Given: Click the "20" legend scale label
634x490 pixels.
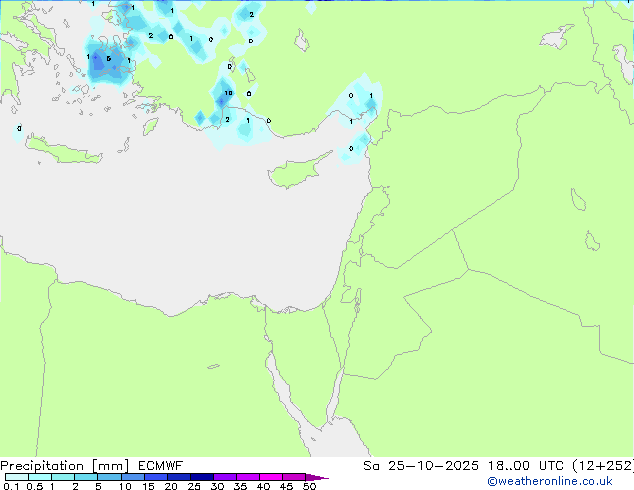Looking at the screenshot, I should (171, 486).
